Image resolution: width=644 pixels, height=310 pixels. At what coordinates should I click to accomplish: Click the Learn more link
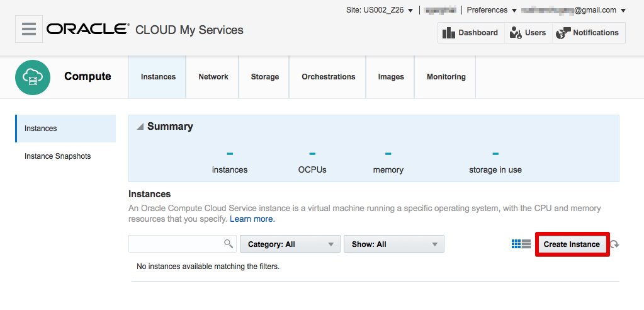pyautogui.click(x=252, y=219)
